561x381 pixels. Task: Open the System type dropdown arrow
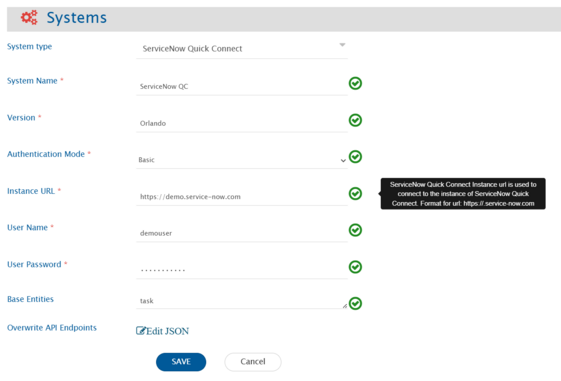342,45
